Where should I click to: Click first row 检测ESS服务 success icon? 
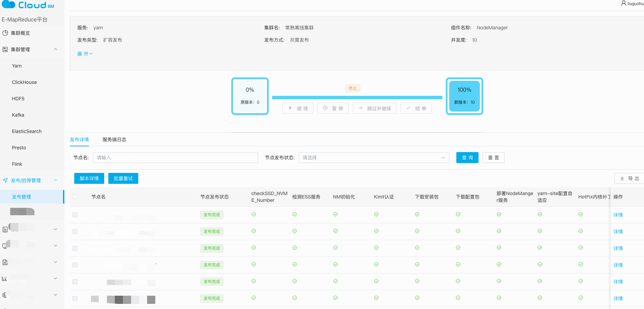(295, 215)
